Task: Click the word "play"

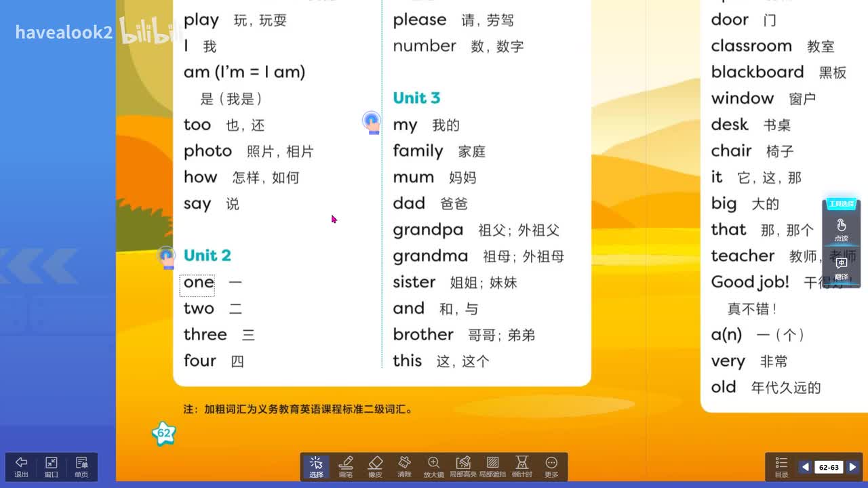Action: tap(201, 20)
